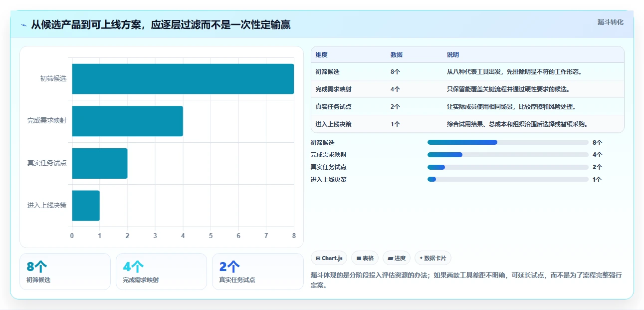Select the 数据卡片 chip
The image size is (644, 310).
pyautogui.click(x=433, y=258)
